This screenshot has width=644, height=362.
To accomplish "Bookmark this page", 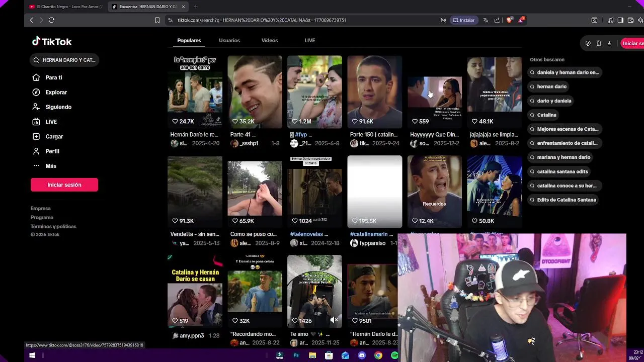I will (157, 20).
